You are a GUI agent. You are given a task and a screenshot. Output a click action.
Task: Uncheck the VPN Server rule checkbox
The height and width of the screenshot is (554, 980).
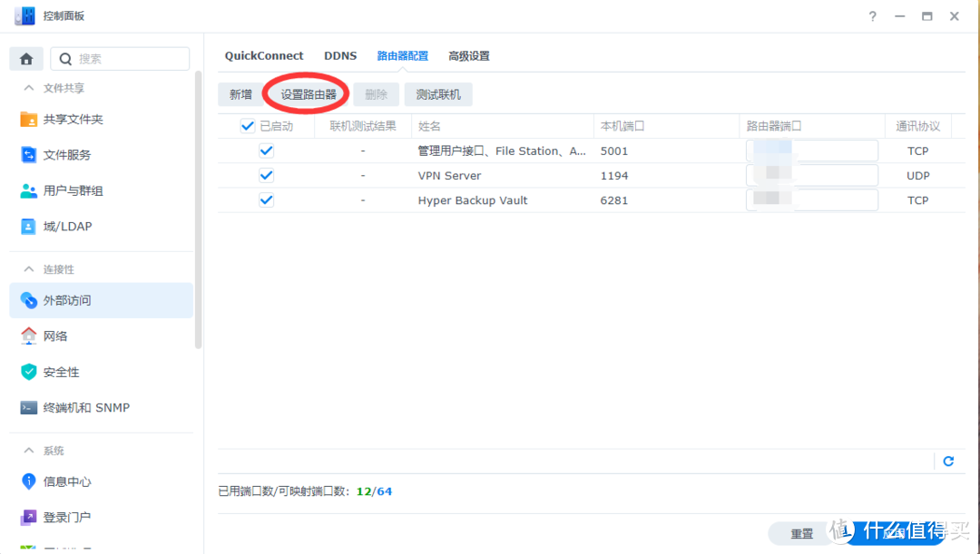pos(266,176)
